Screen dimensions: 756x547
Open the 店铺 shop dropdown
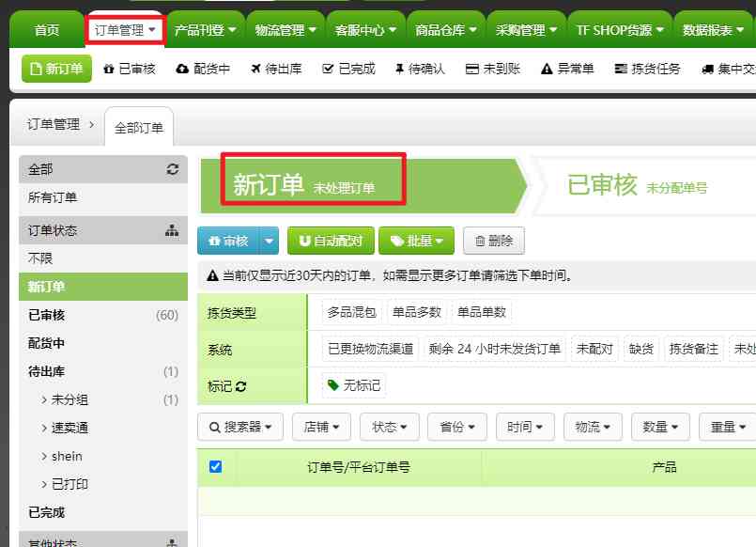(321, 426)
